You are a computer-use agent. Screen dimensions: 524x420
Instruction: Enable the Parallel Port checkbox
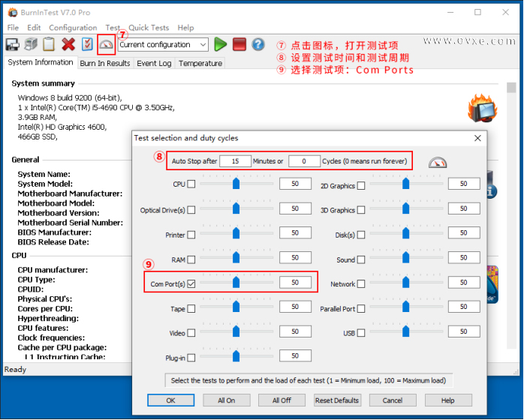[x=361, y=309]
